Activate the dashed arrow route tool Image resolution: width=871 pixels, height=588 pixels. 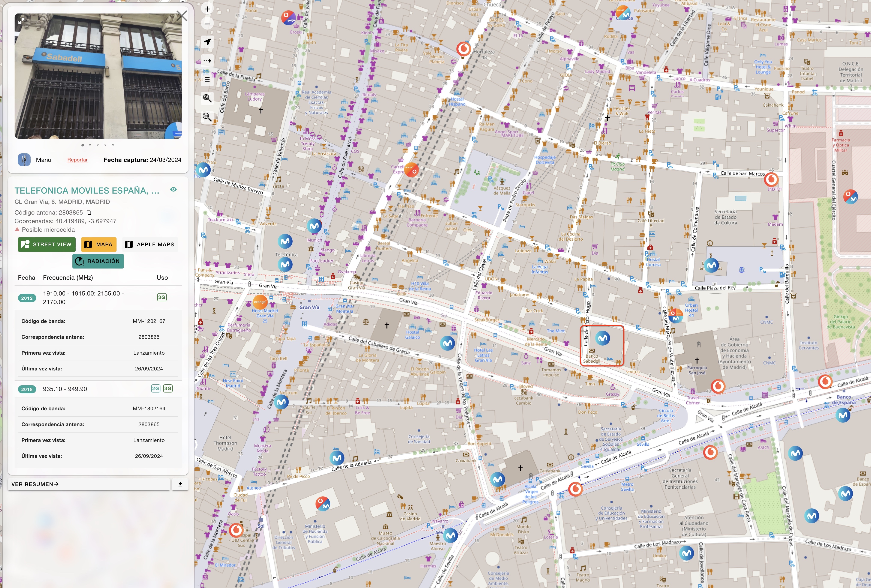(x=207, y=60)
